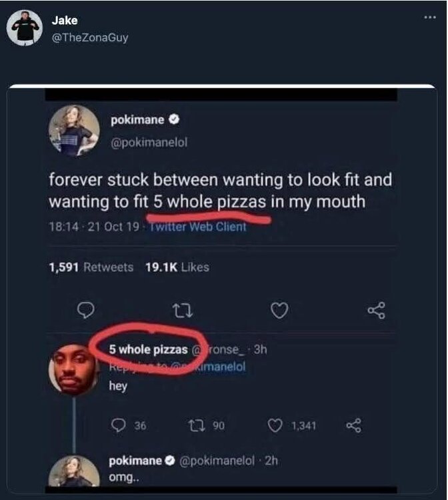Open the @TheZonaGuy handle link
This screenshot has width=448, height=500.
[x=89, y=38]
